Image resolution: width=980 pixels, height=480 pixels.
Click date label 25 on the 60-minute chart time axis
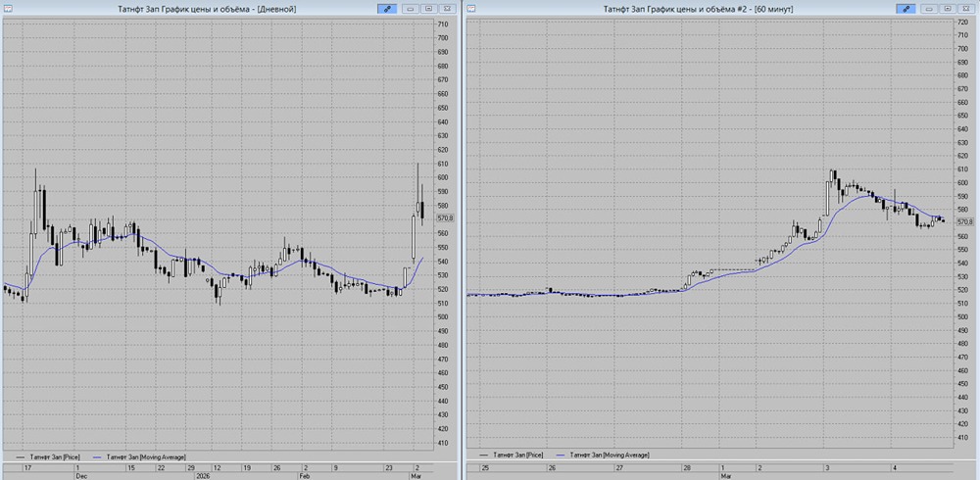point(485,467)
